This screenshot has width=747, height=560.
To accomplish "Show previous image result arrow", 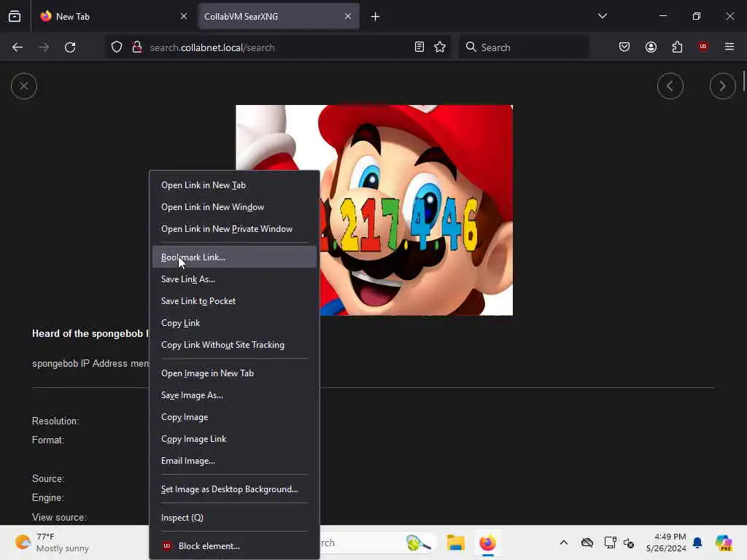I will coord(670,86).
